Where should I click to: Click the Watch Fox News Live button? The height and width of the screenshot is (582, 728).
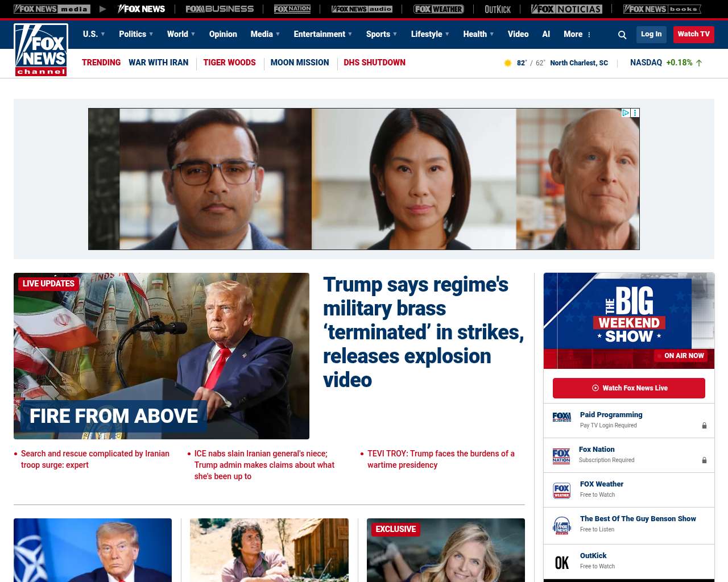tap(629, 388)
